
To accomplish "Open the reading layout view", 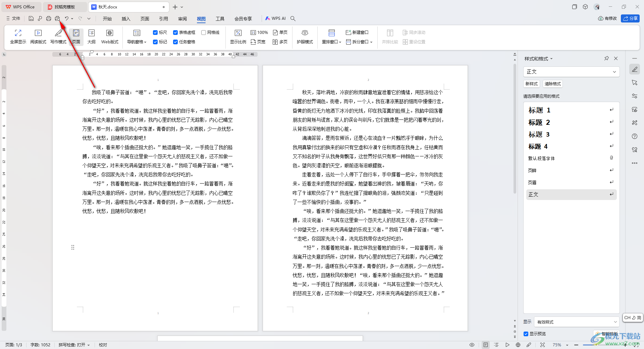I will tap(38, 37).
